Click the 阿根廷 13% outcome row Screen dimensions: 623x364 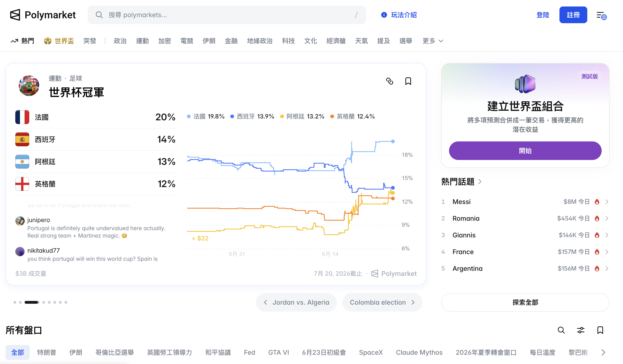pyautogui.click(x=95, y=162)
